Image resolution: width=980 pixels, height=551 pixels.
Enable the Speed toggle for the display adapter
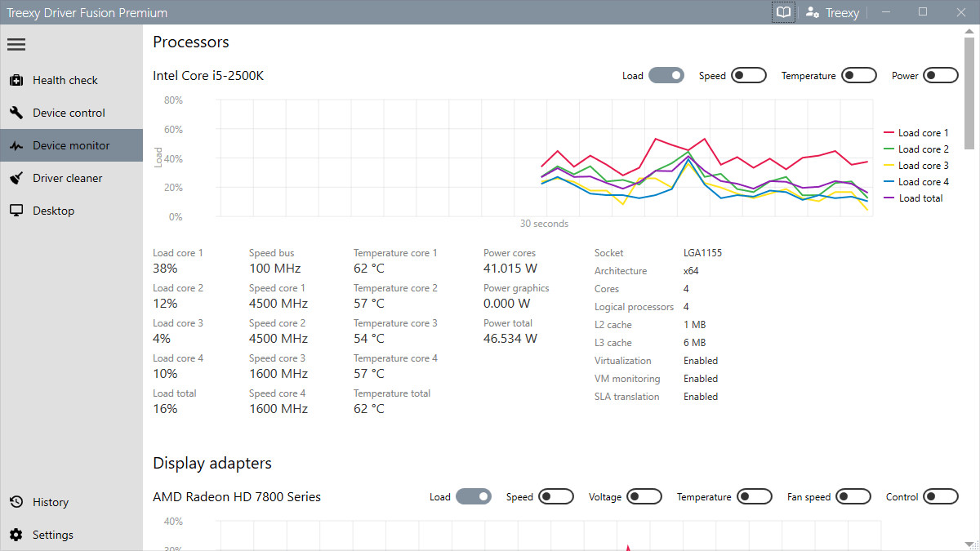[x=556, y=495]
